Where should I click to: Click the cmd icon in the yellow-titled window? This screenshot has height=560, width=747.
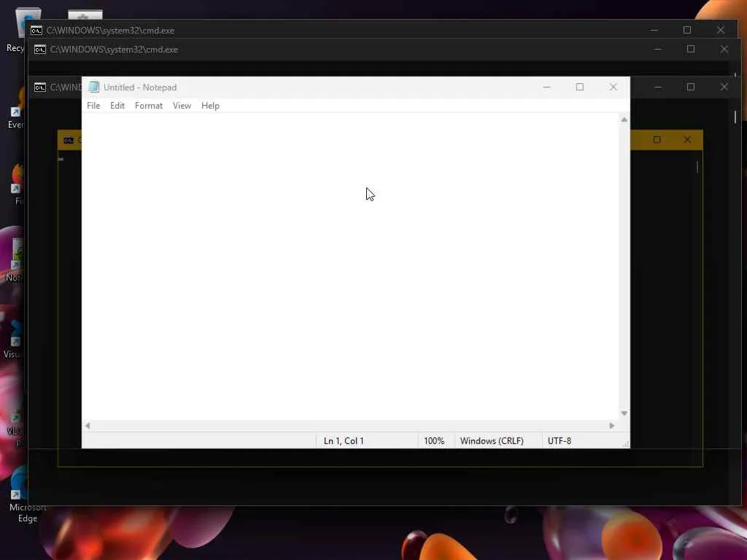69,140
